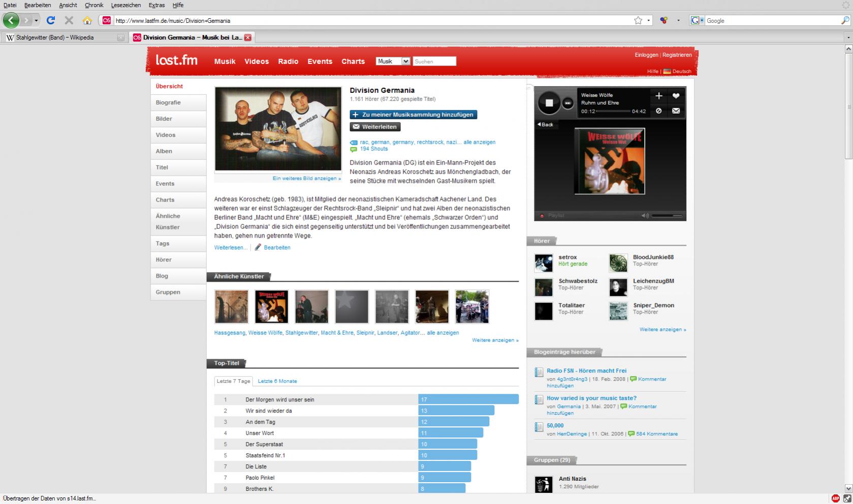Open the search engine selector dropdown
Image resolution: width=853 pixels, height=504 pixels.
point(697,20)
